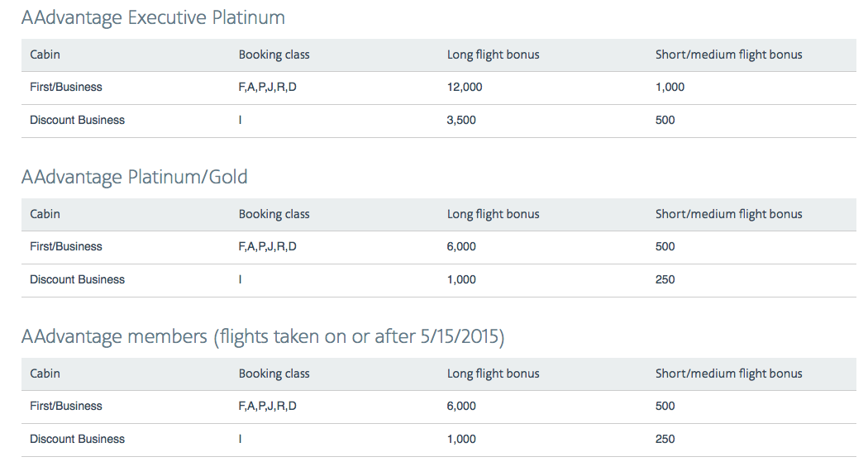Select the 12,000 long flight bonus value

(x=465, y=87)
